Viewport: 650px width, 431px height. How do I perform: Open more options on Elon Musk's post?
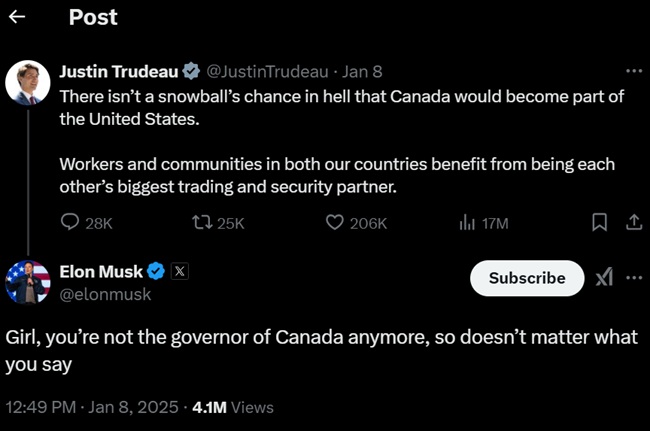(634, 278)
